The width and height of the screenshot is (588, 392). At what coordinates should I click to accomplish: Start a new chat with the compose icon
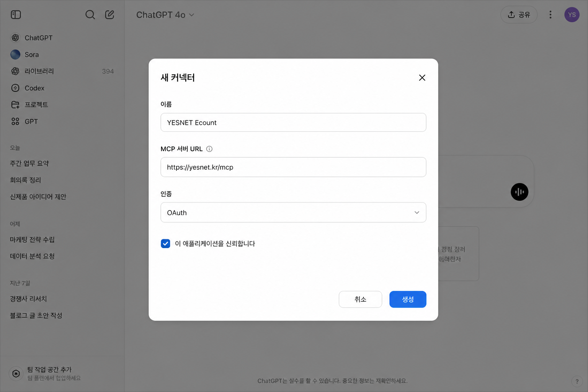(x=109, y=15)
